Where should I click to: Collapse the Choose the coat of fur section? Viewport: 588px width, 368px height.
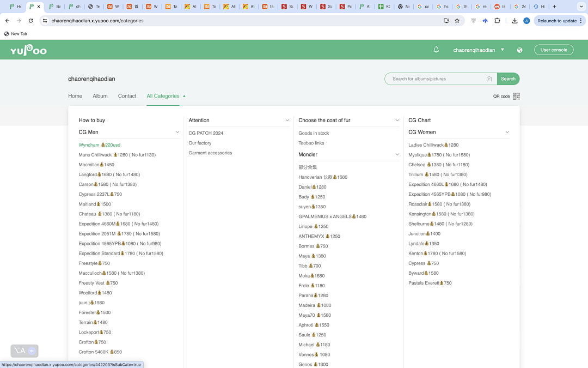coord(397,120)
